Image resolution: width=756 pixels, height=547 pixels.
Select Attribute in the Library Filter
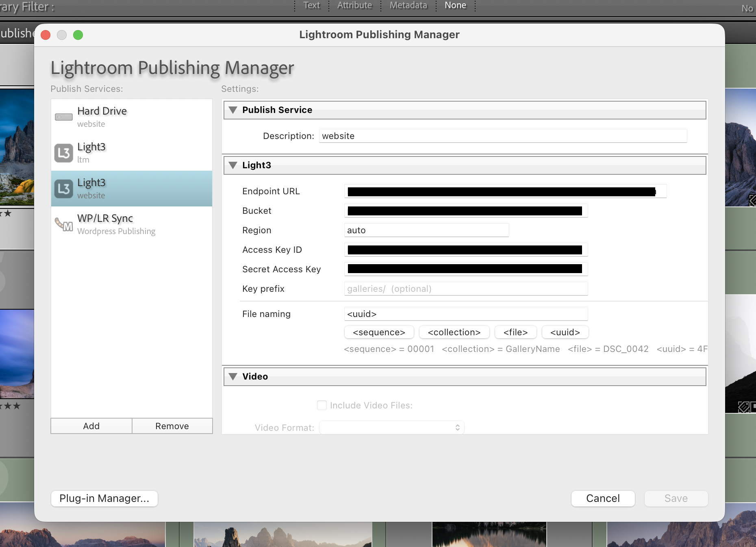tap(354, 5)
